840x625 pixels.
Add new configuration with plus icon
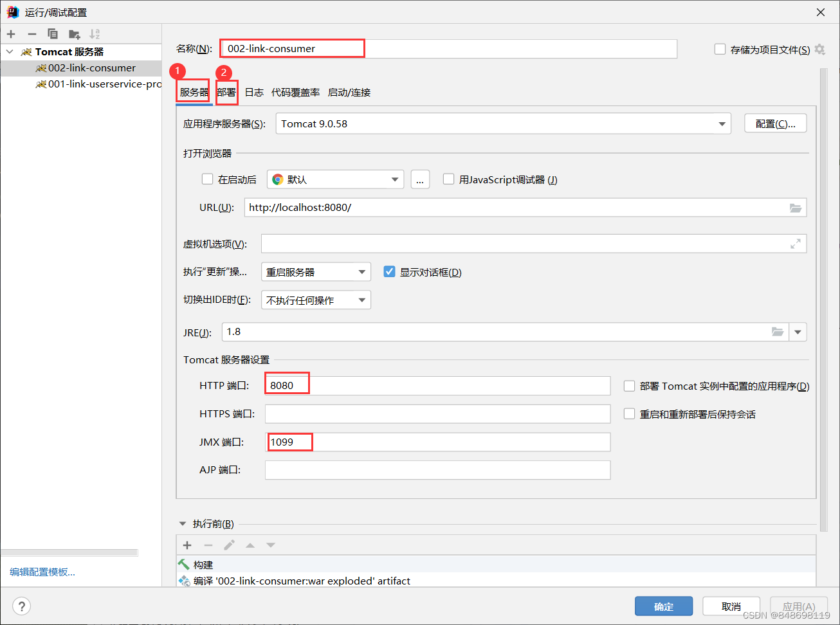pyautogui.click(x=11, y=34)
